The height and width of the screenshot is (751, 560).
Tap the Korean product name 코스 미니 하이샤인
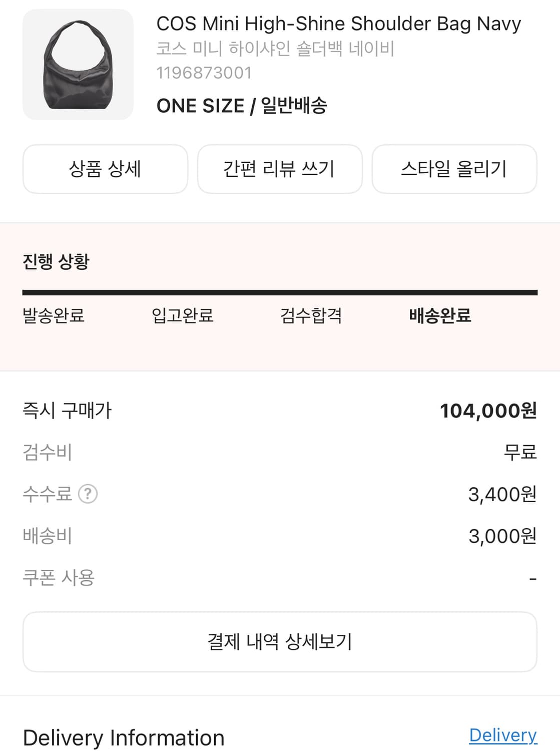point(275,49)
